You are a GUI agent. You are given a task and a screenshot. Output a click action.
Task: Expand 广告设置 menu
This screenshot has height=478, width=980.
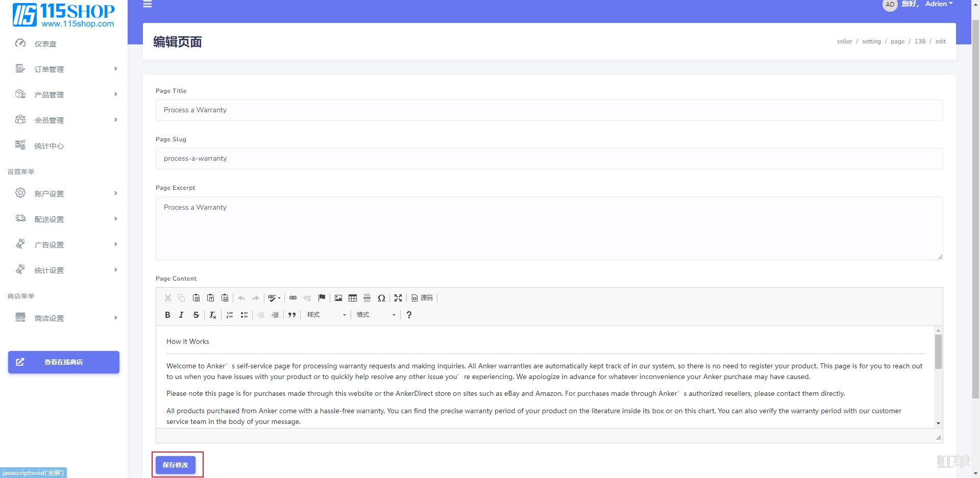(64, 244)
